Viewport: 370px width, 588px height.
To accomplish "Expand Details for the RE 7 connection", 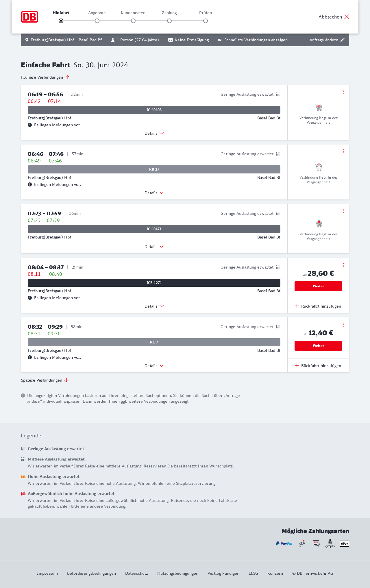I will point(154,366).
